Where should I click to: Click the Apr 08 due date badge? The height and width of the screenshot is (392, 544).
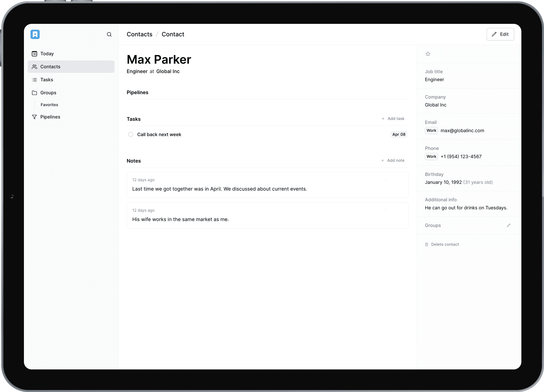coord(399,135)
